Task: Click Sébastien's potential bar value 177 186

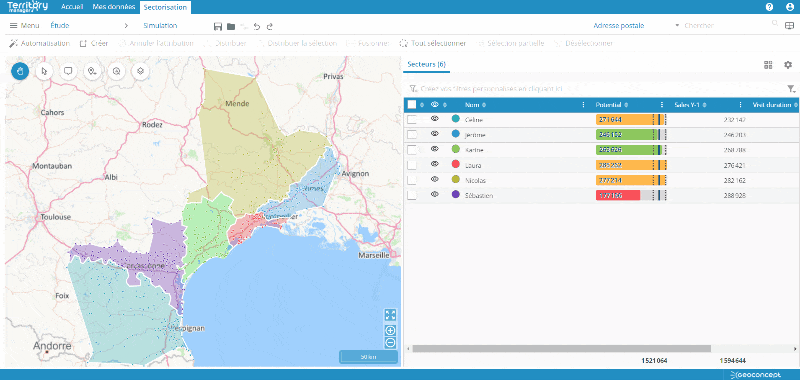Action: pos(610,196)
